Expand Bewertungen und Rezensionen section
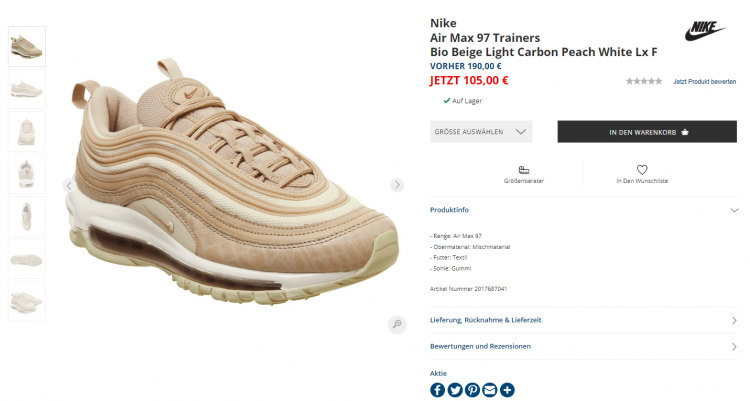 coord(584,346)
